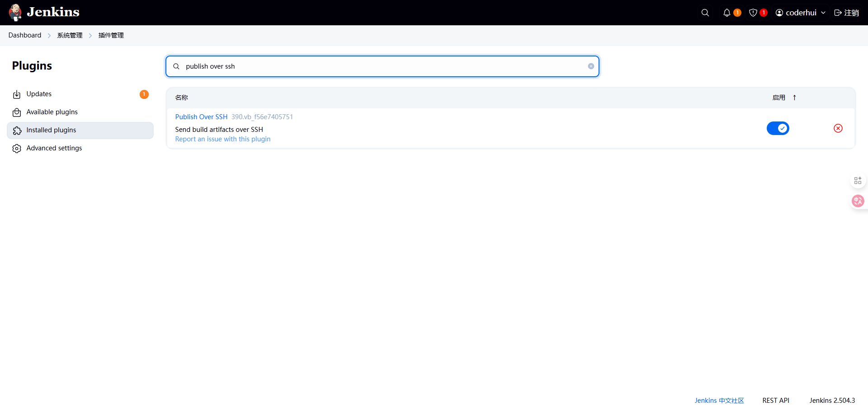Image resolution: width=868 pixels, height=415 pixels.
Task: Open the Updates sidebar item
Action: coord(39,94)
